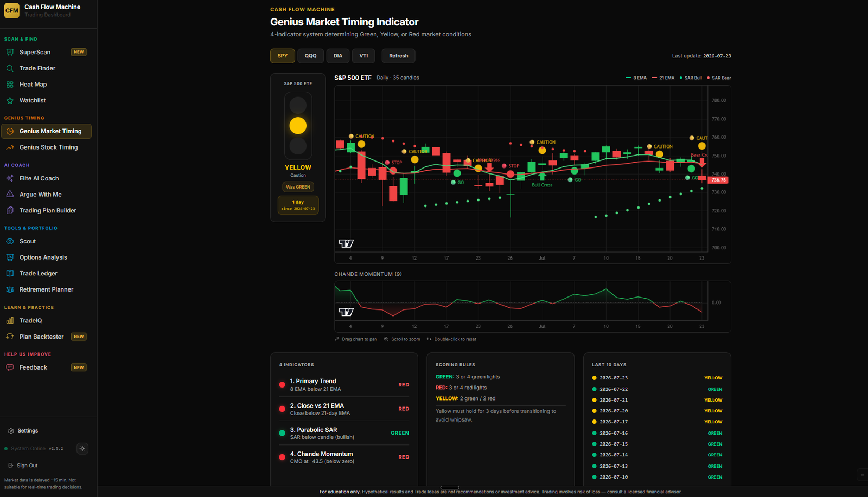Screen dimensions: 868x497
Task: Click the Close vs 21 EMA row
Action: [x=344, y=409]
